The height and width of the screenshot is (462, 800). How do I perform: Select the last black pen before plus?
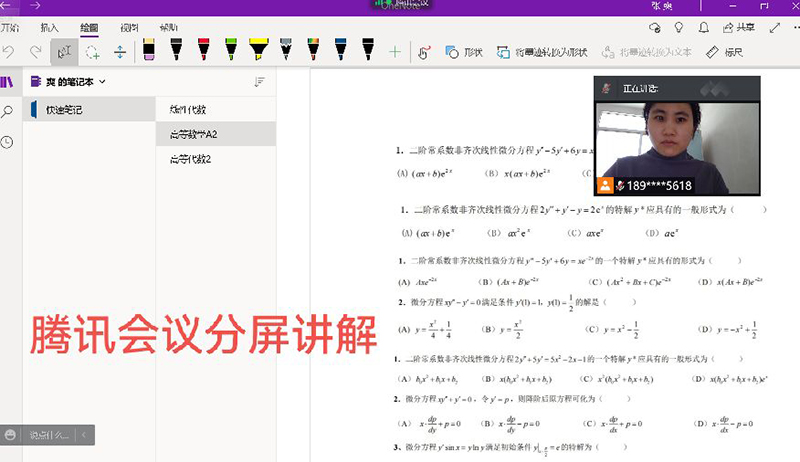point(368,50)
